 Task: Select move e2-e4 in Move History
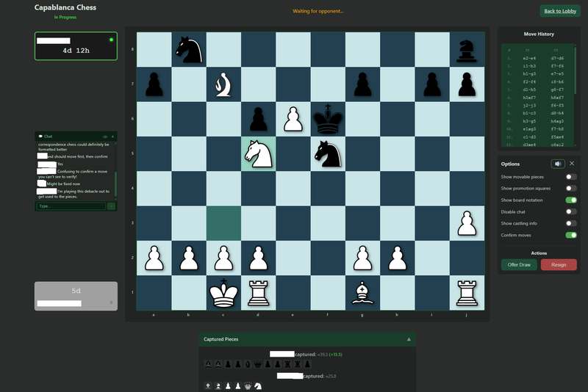(x=529, y=59)
